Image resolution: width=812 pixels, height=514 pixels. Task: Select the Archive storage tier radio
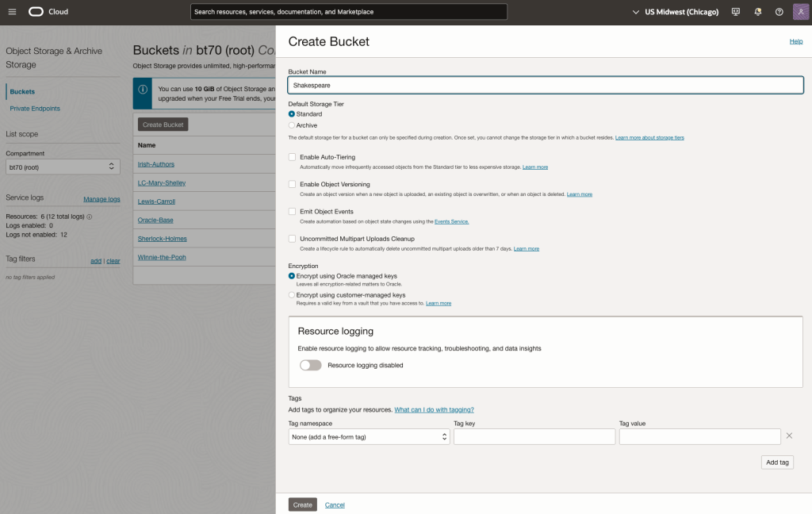(292, 125)
